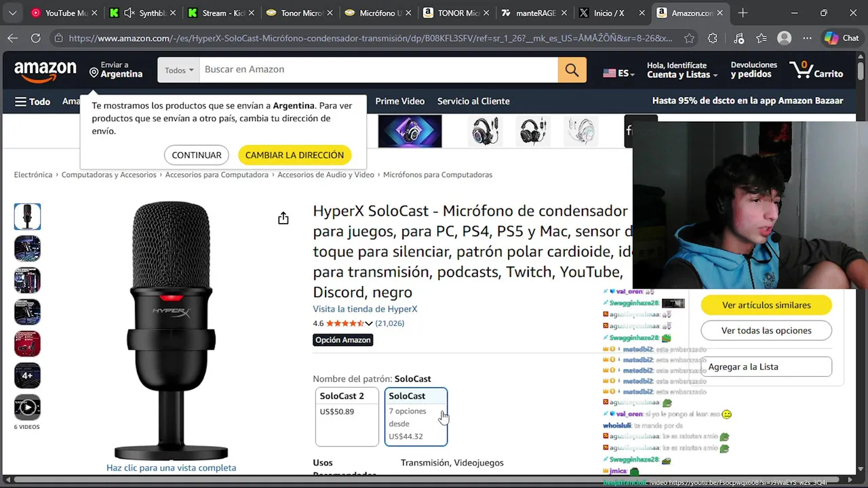Bookmark this page with the star icon
The height and width of the screenshot is (488, 868).
(689, 39)
